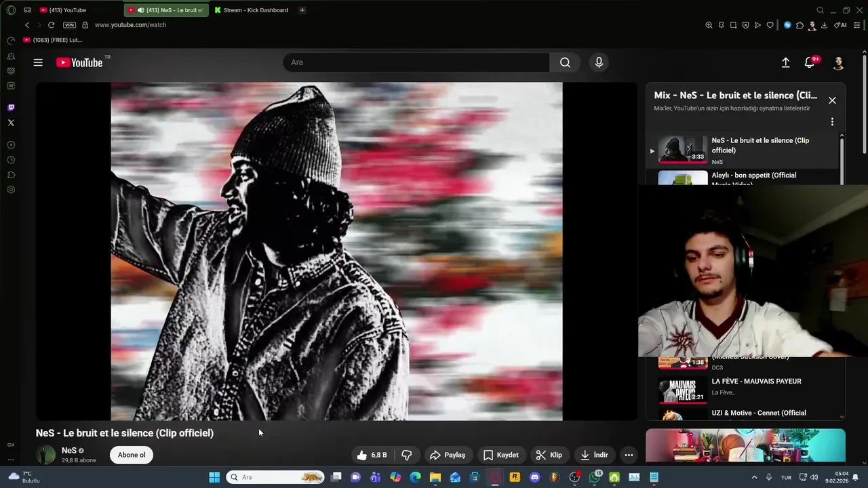Select Alaylı - bon appetit playlist item

[743, 177]
